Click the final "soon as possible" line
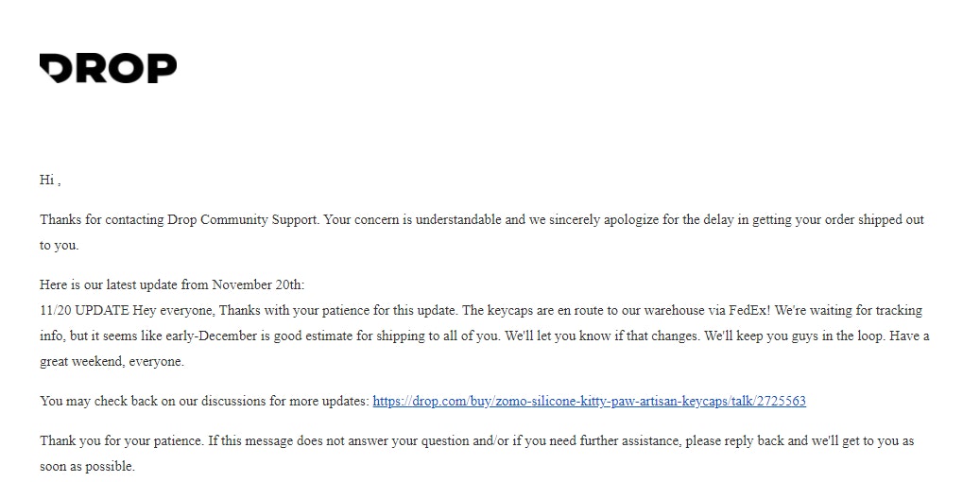 (87, 466)
